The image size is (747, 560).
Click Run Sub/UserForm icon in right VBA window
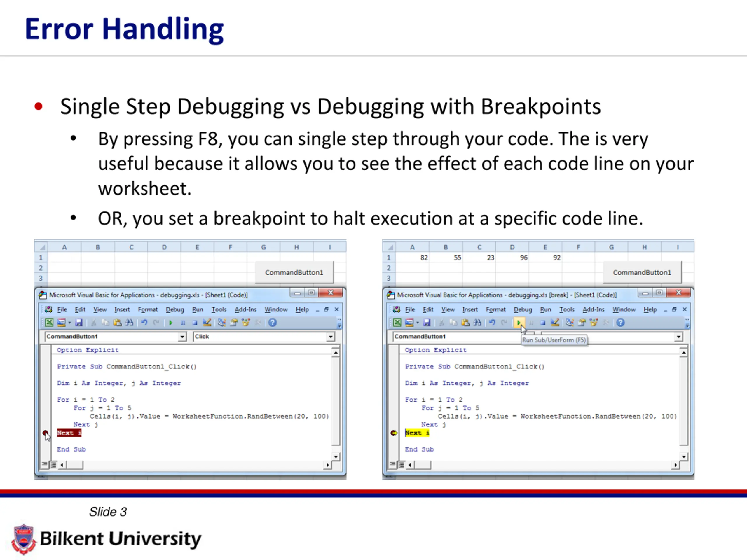click(x=519, y=323)
